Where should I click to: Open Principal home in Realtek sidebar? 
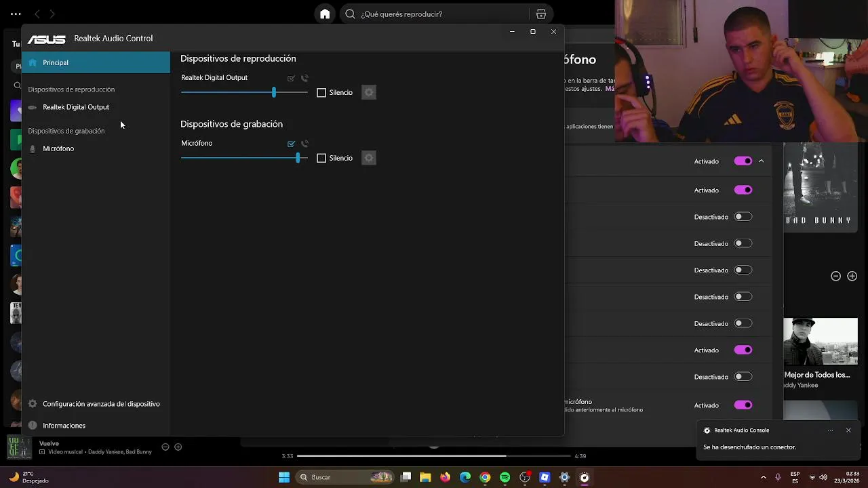pos(96,62)
